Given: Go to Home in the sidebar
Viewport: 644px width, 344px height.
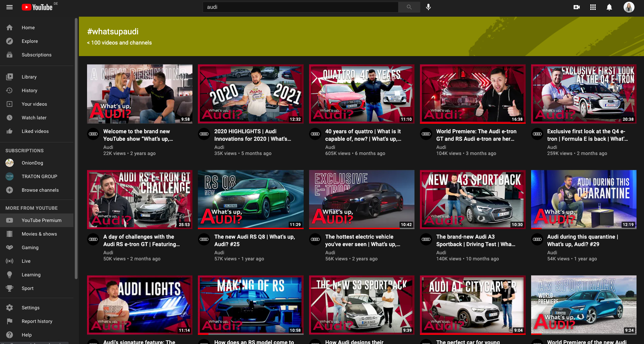Looking at the screenshot, I should point(37,28).
